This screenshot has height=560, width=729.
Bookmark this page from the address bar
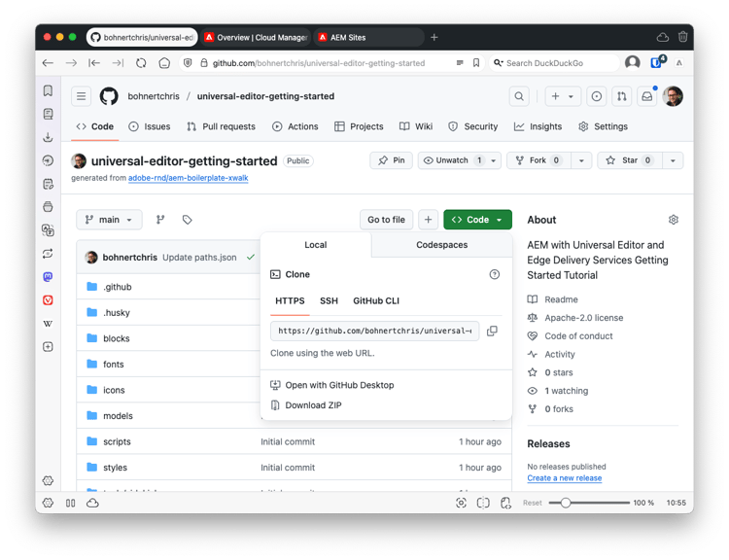pyautogui.click(x=476, y=63)
